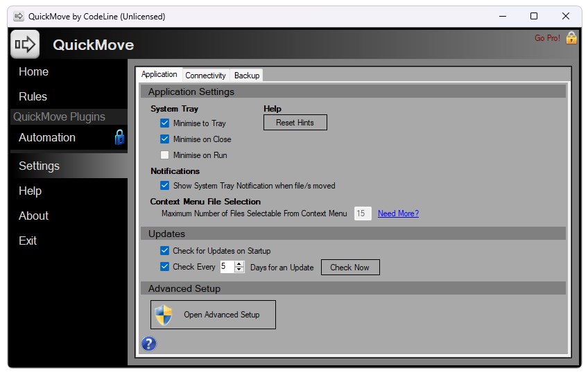Uncheck Check for Updates on Startup

[164, 250]
